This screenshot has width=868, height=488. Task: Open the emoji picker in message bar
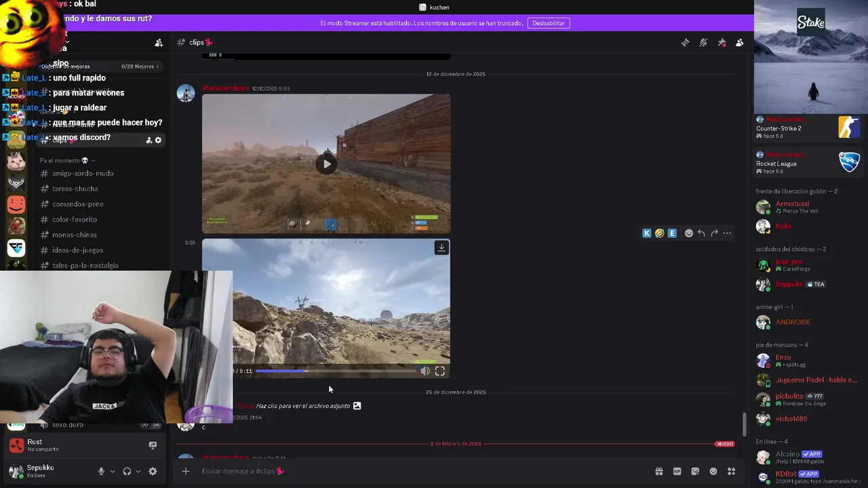coord(713,471)
